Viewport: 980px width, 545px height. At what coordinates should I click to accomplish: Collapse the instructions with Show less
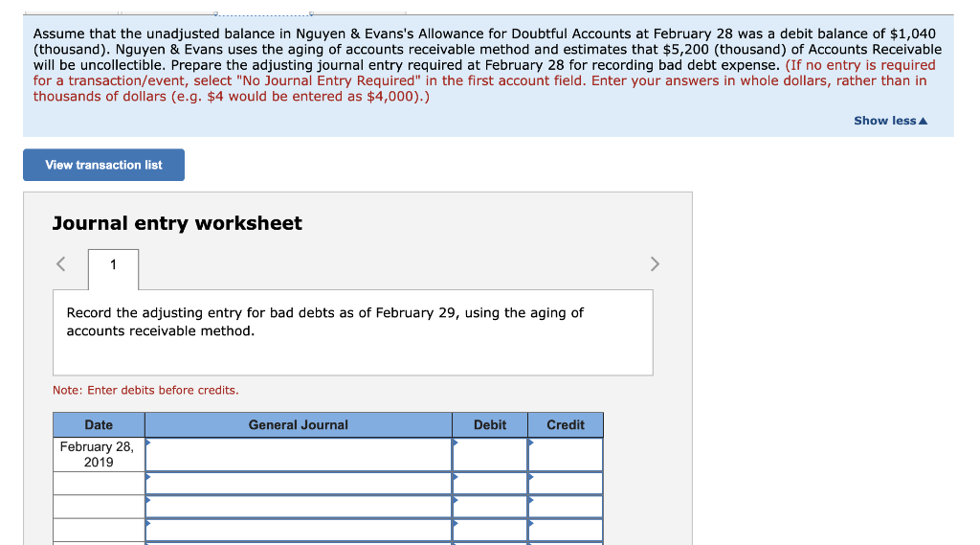(x=890, y=121)
